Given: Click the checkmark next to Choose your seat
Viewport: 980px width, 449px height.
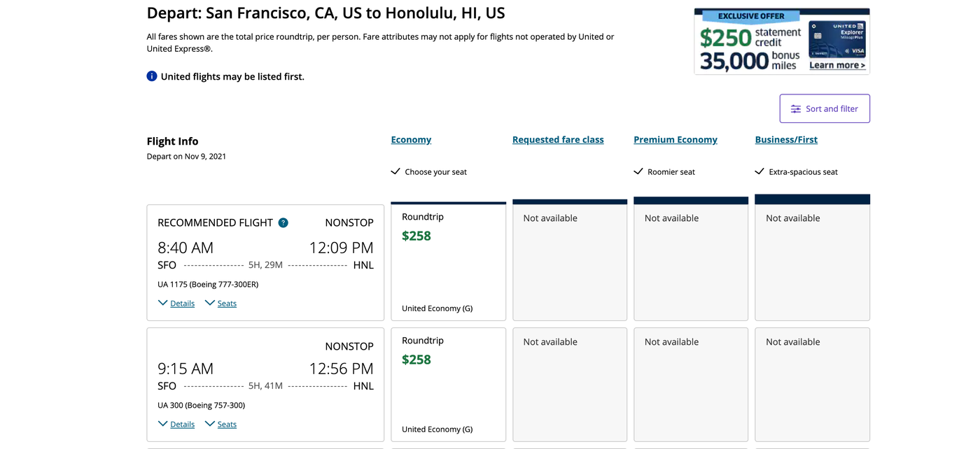Looking at the screenshot, I should pos(395,171).
